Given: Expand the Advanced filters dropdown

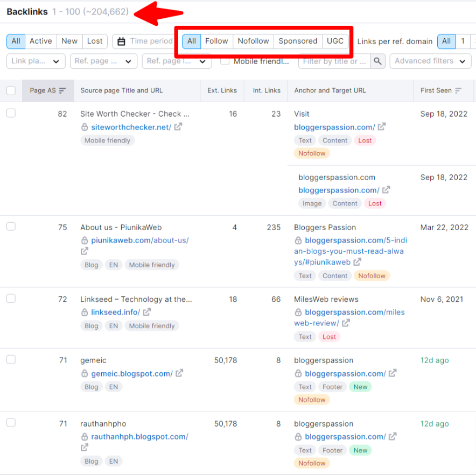Looking at the screenshot, I should (430, 61).
